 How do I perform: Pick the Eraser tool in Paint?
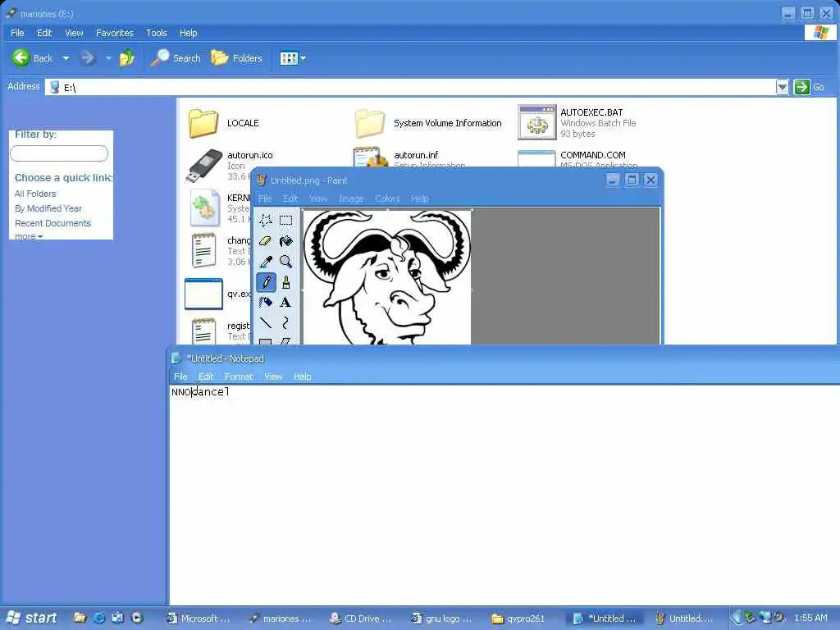(266, 241)
